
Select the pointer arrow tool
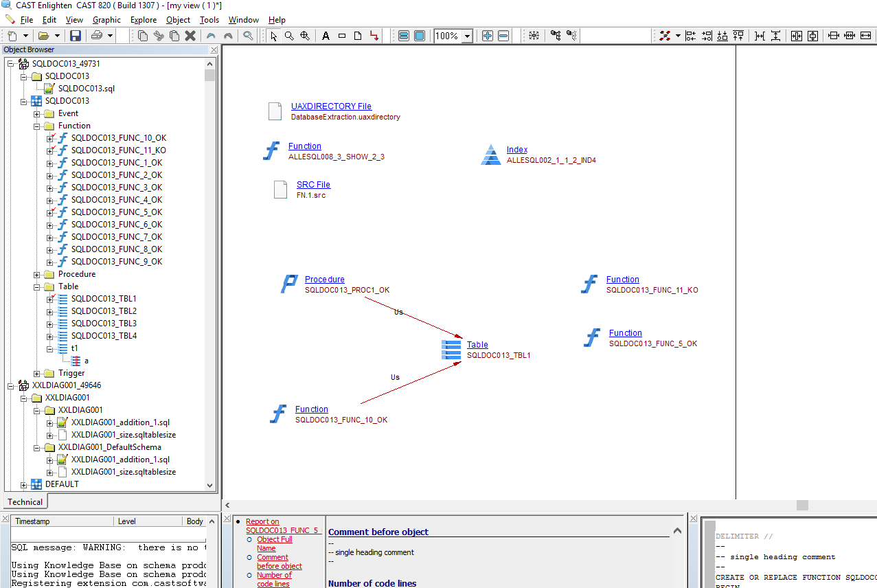coord(273,36)
